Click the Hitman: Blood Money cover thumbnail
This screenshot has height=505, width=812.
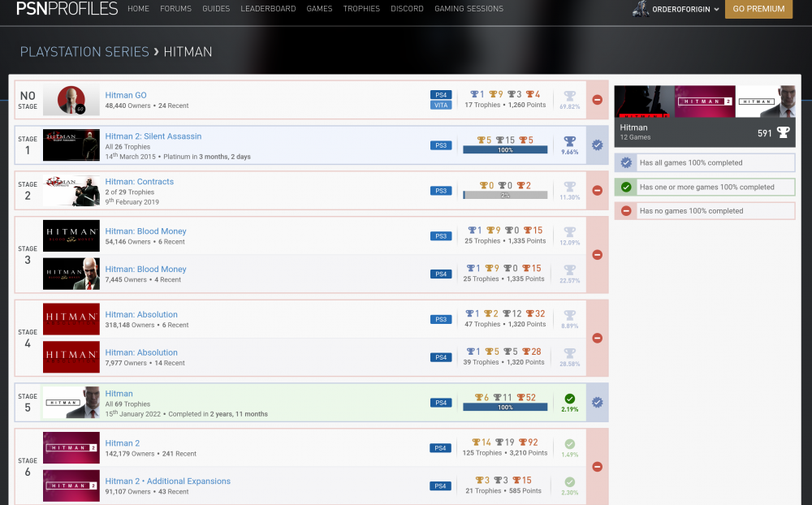pyautogui.click(x=71, y=235)
